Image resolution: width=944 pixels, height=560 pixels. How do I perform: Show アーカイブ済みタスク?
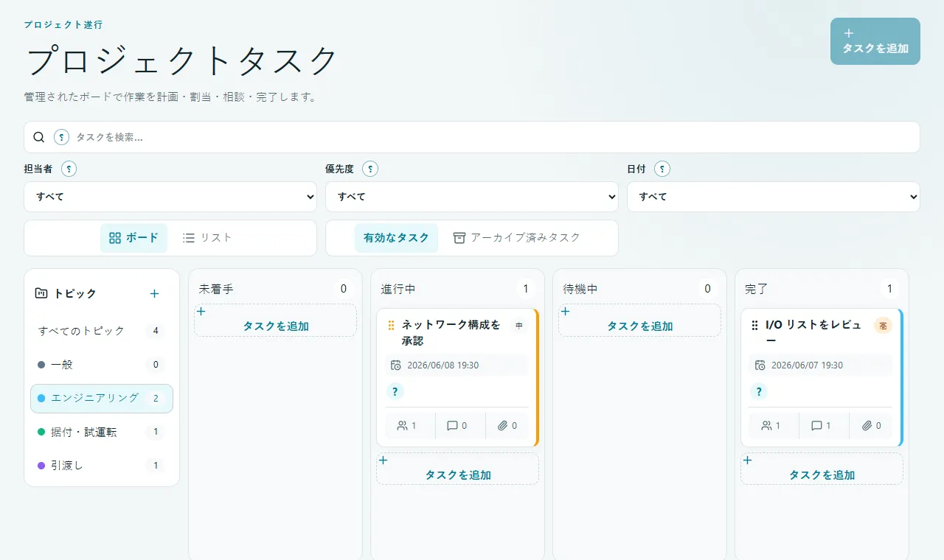click(x=516, y=238)
